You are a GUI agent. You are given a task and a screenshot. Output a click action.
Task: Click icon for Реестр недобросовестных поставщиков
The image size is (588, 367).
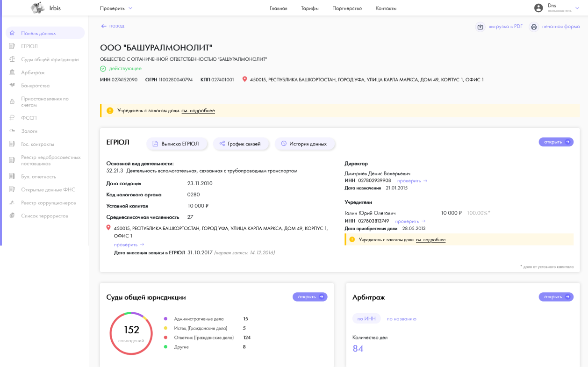(12, 160)
